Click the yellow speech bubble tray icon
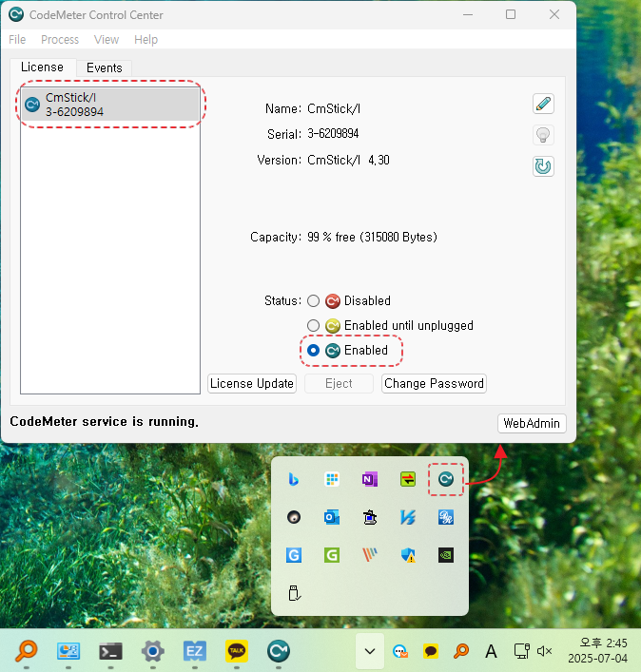641x672 pixels. pos(431,651)
